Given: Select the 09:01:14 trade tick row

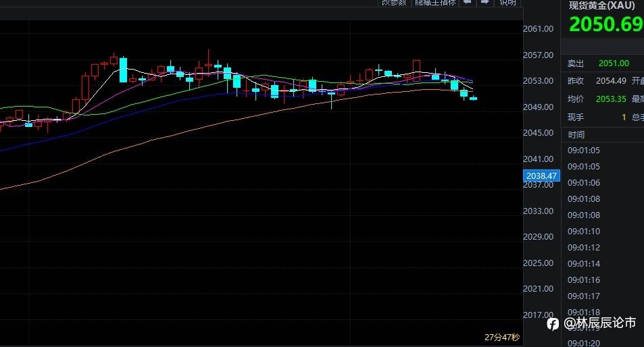Looking at the screenshot, I should coord(584,264).
